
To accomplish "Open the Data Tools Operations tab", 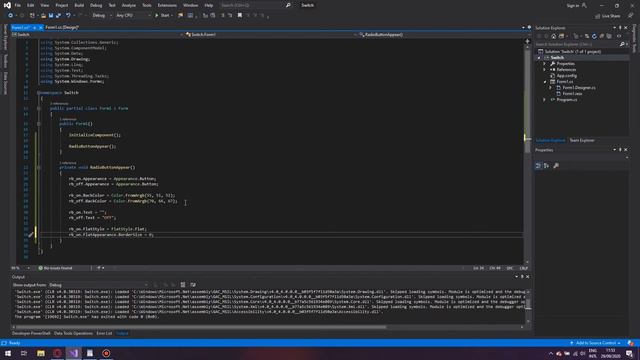I will [73, 333].
